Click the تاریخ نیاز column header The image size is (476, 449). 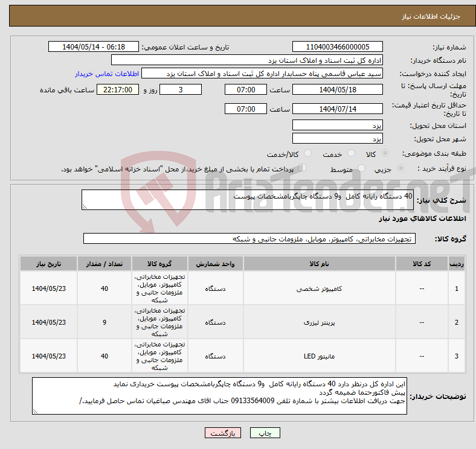[48, 264]
